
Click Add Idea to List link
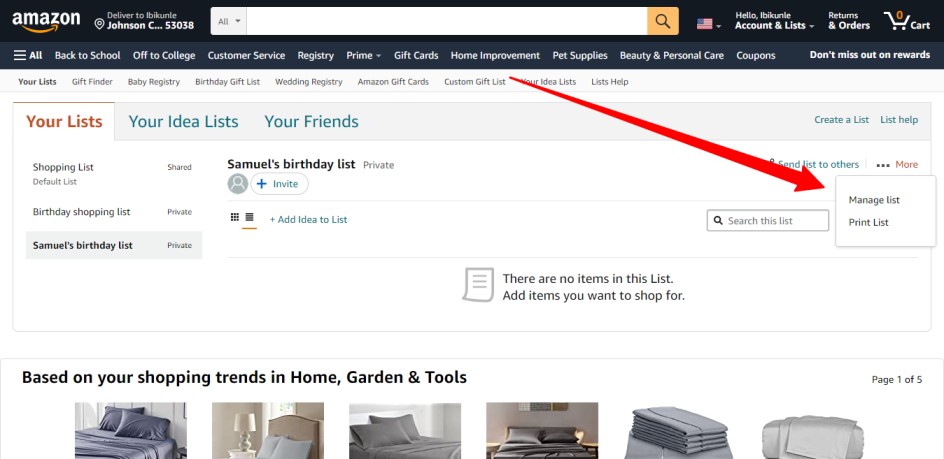click(308, 220)
